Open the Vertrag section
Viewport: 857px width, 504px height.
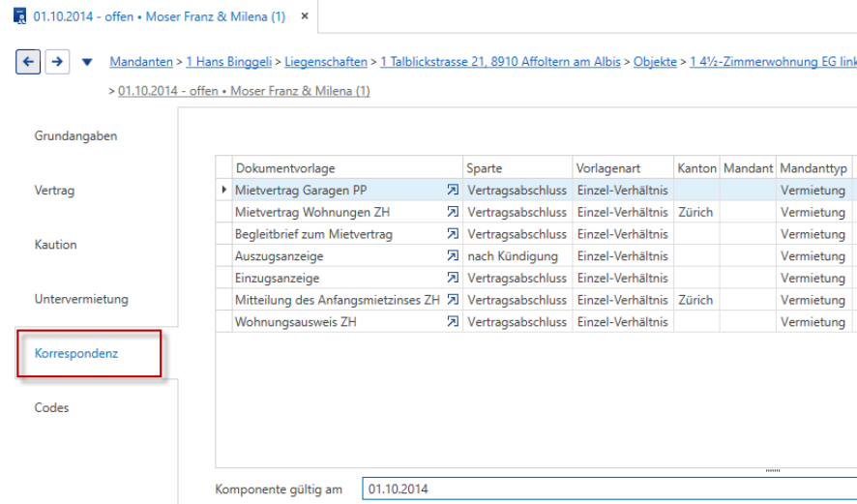[x=54, y=191]
